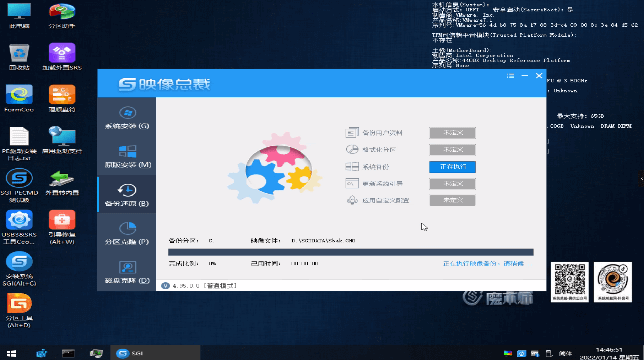Switch to 原版安装 (M) tab
This screenshot has width=644, height=360.
(127, 157)
